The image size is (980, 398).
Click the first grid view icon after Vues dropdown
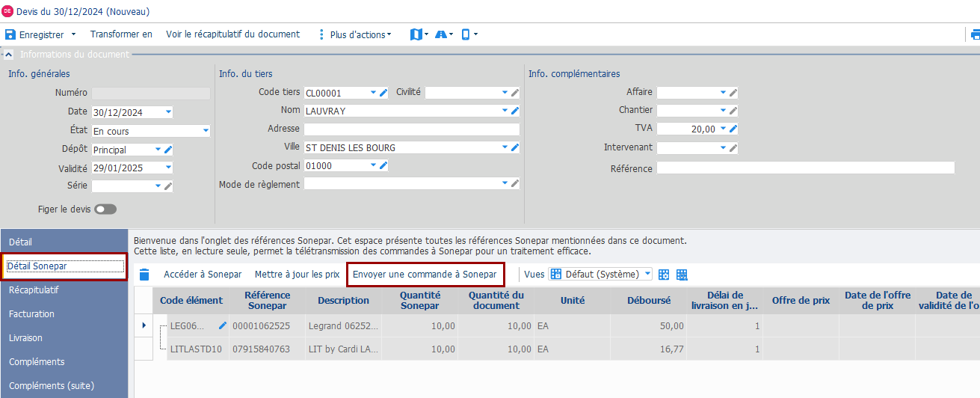click(663, 275)
